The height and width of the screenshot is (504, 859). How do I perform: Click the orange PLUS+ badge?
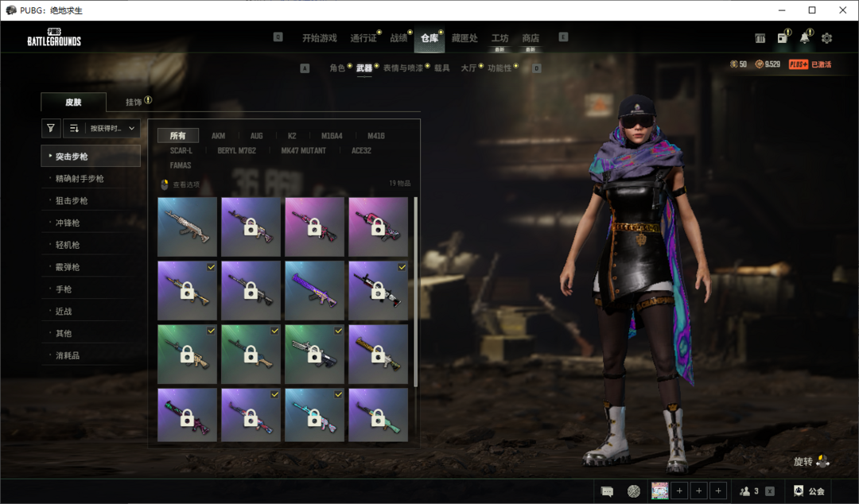(799, 64)
